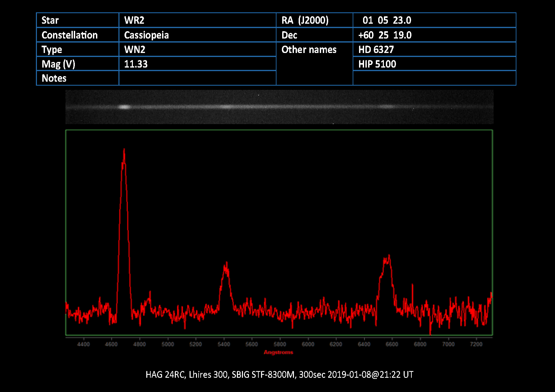555x392 pixels.
Task: Click the RA value 01 05 23.0
Action: [x=387, y=20]
